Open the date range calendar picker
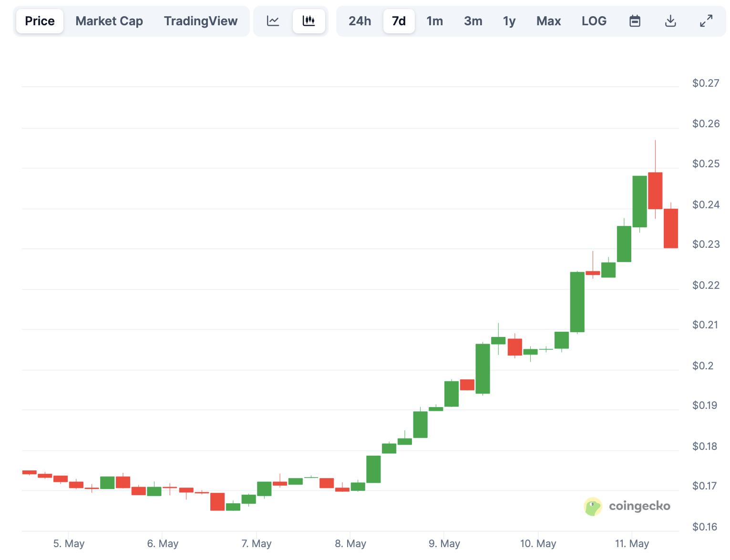 635,21
